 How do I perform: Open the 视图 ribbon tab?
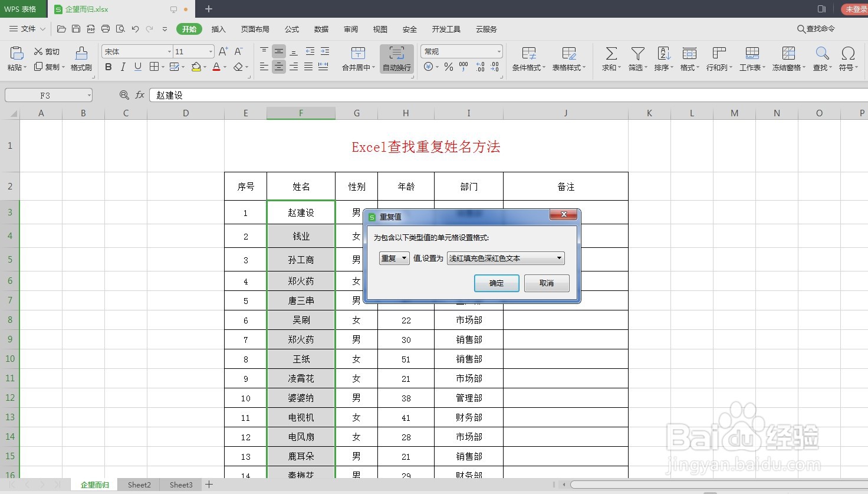point(380,29)
